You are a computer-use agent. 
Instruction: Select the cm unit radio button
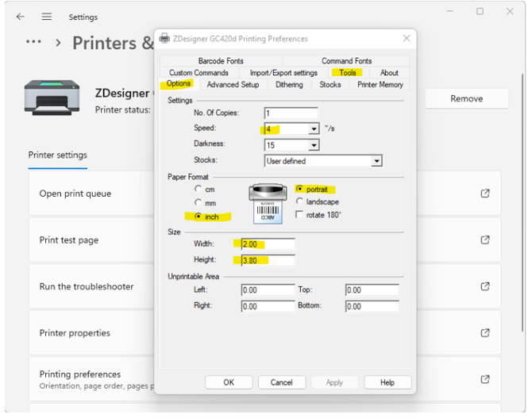click(x=198, y=189)
